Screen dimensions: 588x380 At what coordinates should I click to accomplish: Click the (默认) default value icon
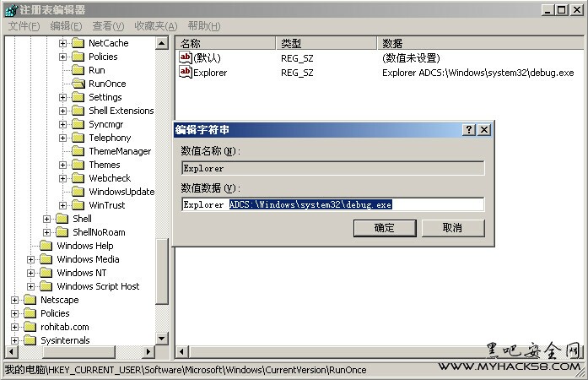pos(186,57)
